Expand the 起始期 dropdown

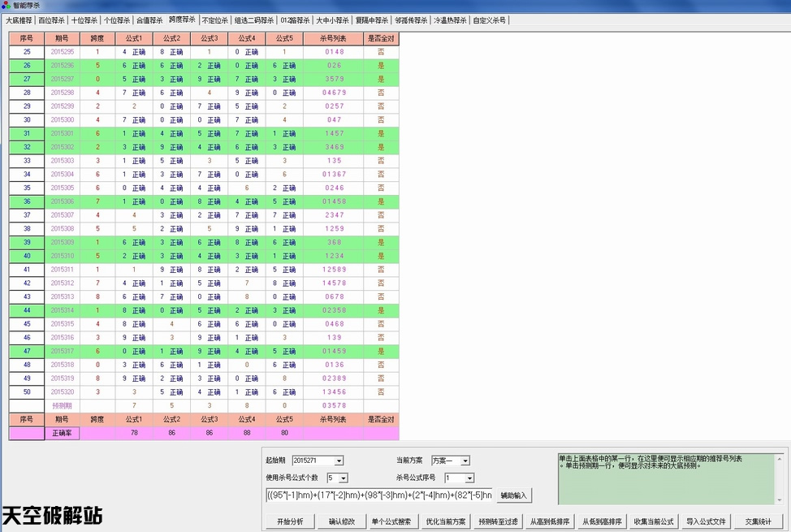pyautogui.click(x=339, y=461)
